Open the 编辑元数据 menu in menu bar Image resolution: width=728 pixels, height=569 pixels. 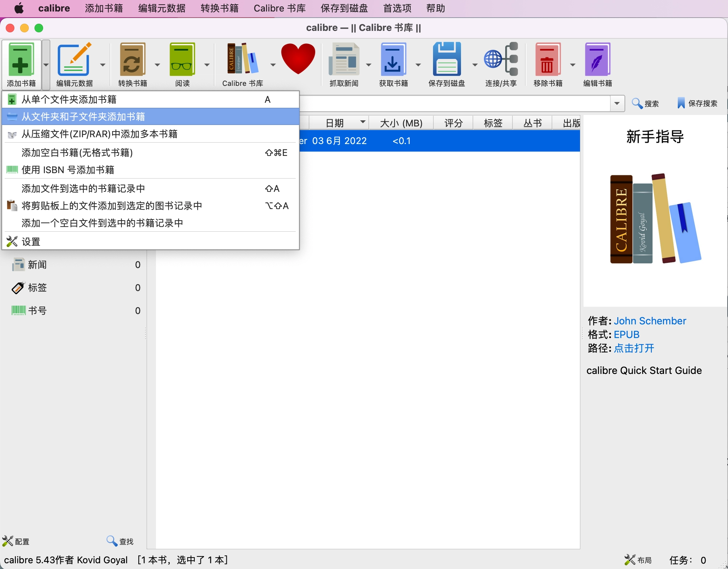(x=162, y=8)
